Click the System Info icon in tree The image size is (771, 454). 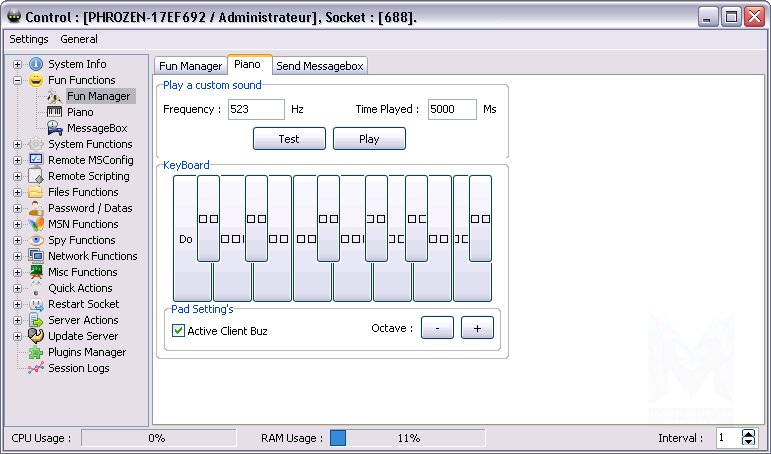click(36, 64)
